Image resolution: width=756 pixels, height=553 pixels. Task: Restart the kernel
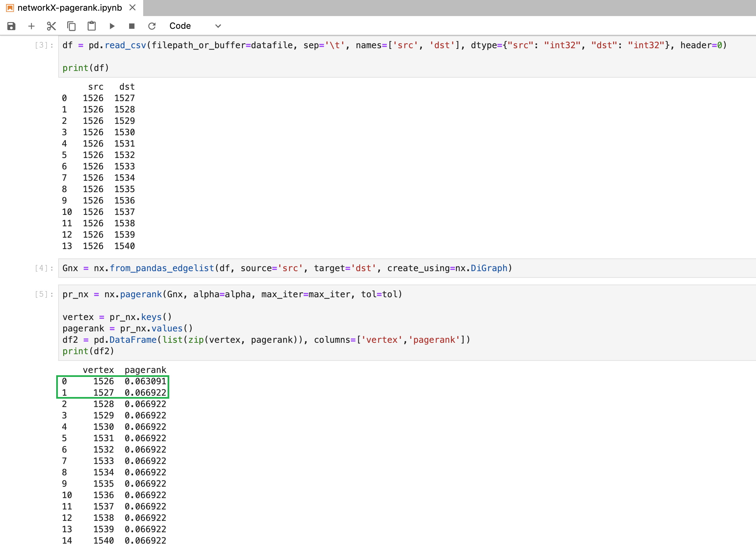pyautogui.click(x=152, y=26)
